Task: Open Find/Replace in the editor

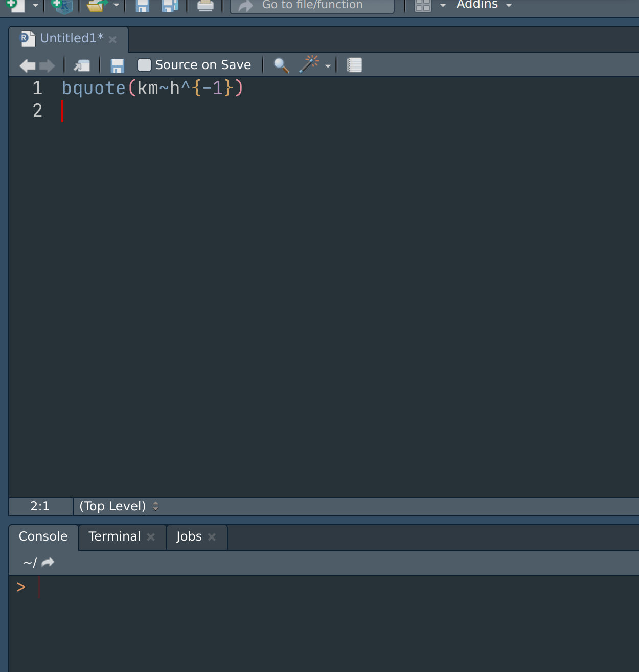Action: pos(281,65)
